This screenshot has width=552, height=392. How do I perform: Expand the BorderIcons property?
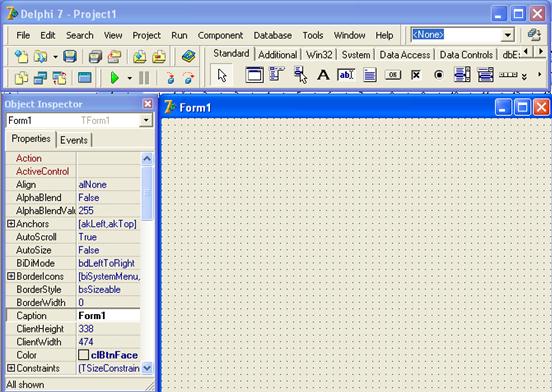click(x=11, y=276)
